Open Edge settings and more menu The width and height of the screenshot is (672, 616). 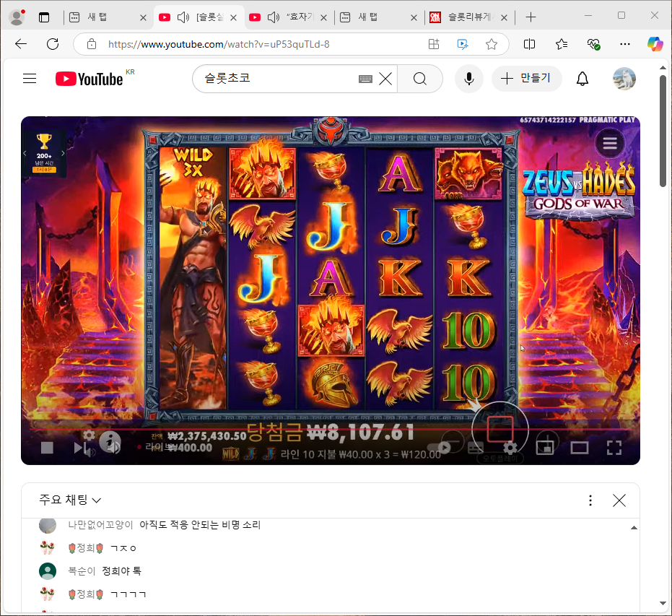coord(625,44)
